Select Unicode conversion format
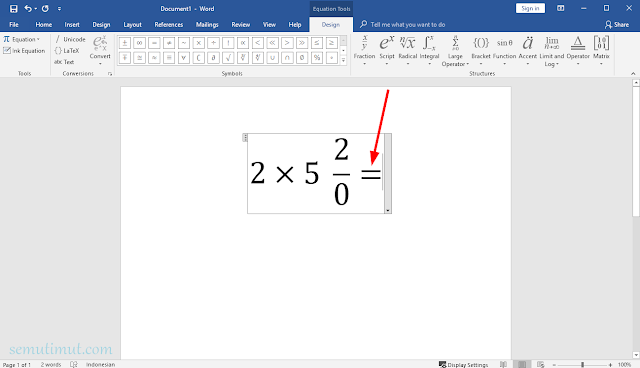The width and height of the screenshot is (640, 368). click(70, 39)
